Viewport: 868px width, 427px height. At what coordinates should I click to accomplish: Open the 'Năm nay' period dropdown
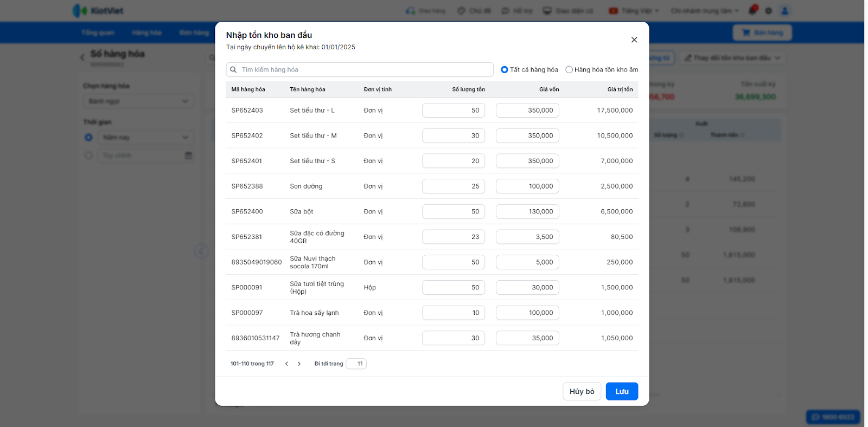145,138
